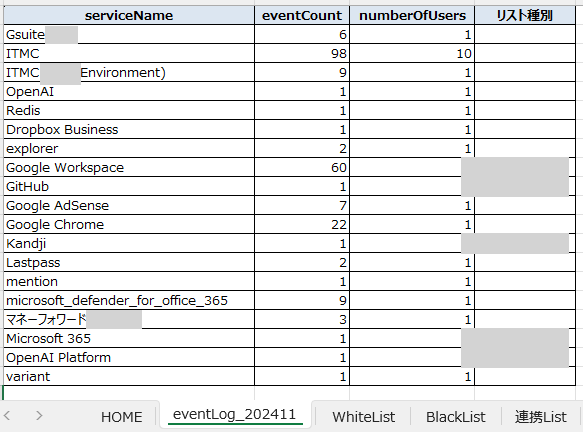Click the マネーフォワード cell
Screen dimensions: 583x433
tap(129, 319)
